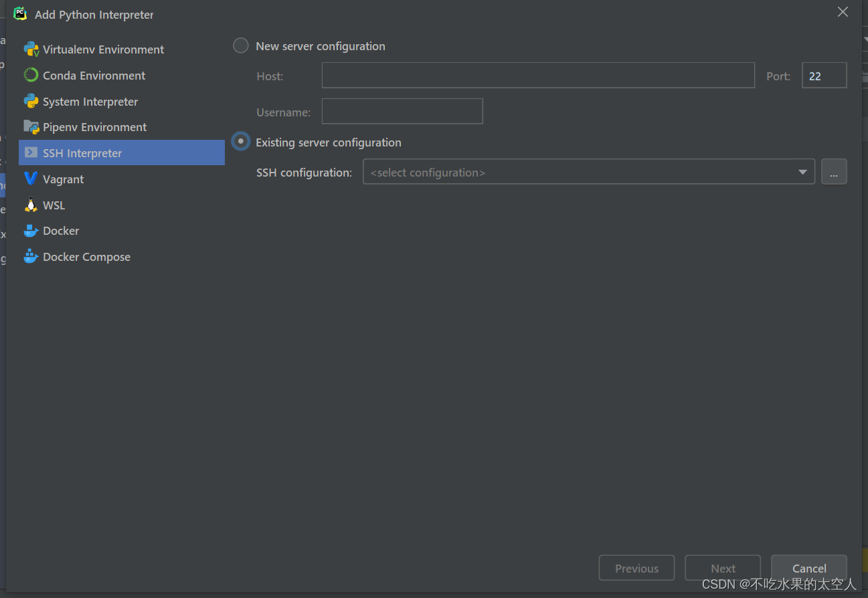Click the System Interpreter python icon
Viewport: 868px width, 598px height.
31,101
